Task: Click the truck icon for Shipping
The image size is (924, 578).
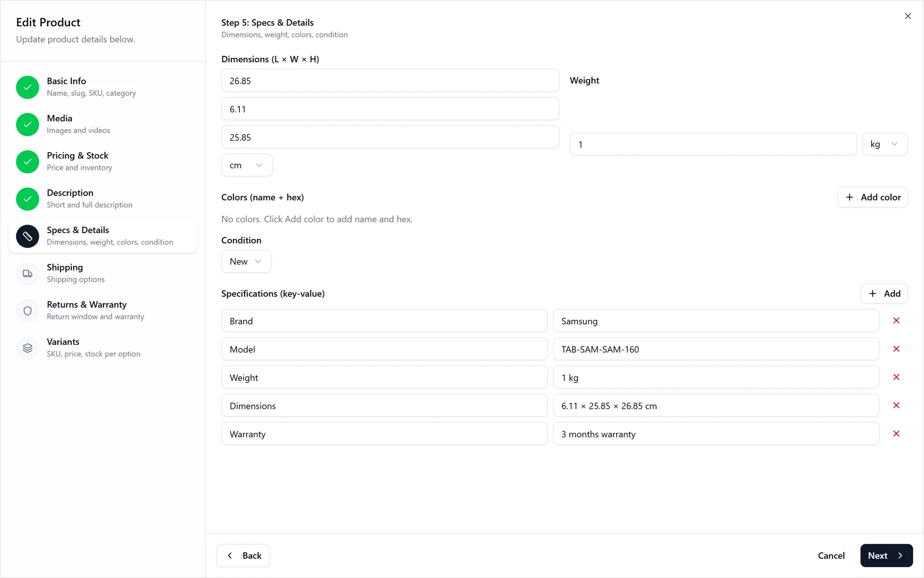Action: tap(27, 273)
